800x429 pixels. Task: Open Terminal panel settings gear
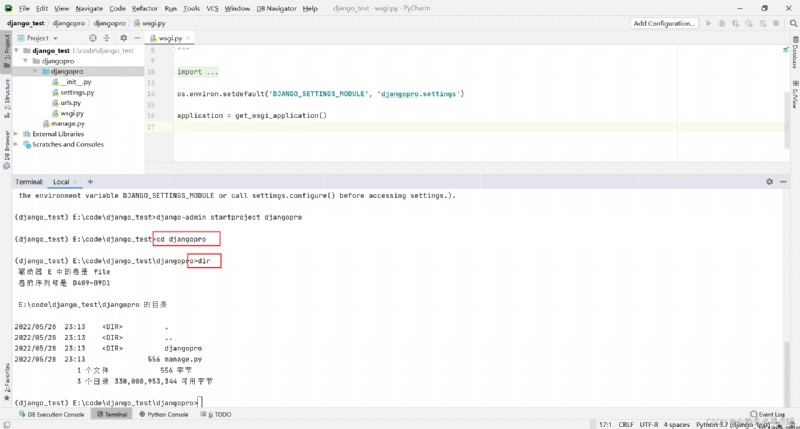769,182
